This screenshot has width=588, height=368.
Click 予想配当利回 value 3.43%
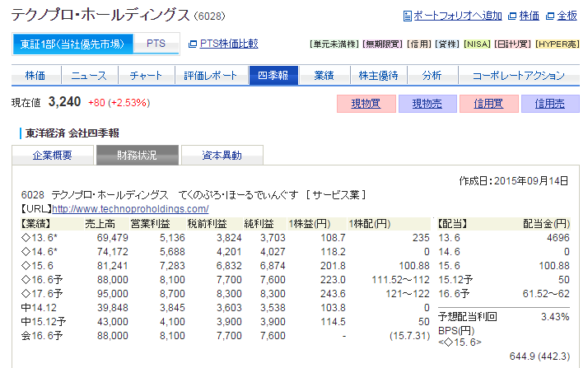coord(555,317)
